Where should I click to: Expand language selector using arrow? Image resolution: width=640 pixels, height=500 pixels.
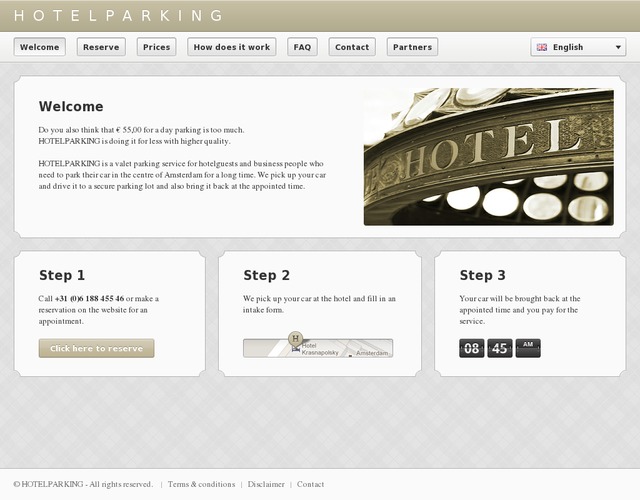[616, 47]
